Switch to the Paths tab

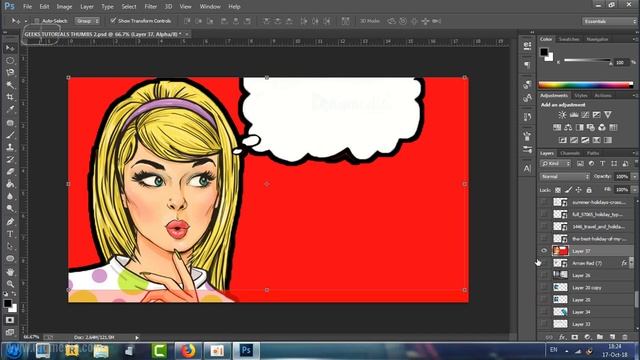pyautogui.click(x=593, y=153)
